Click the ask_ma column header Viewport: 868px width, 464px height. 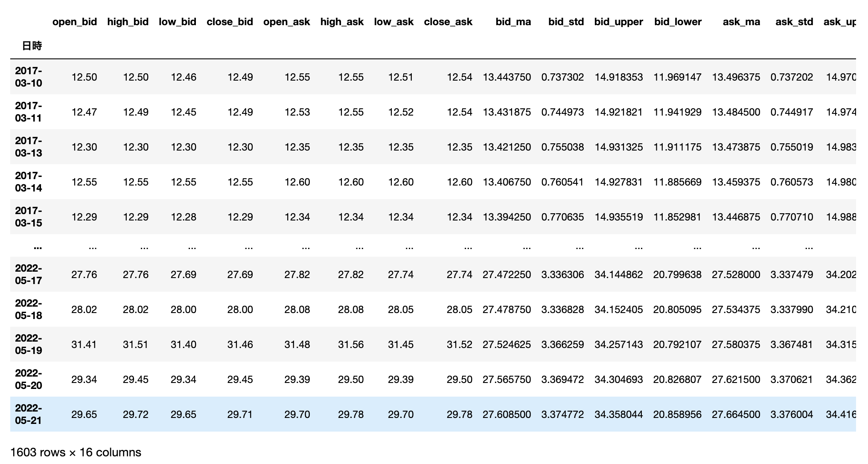coord(741,22)
